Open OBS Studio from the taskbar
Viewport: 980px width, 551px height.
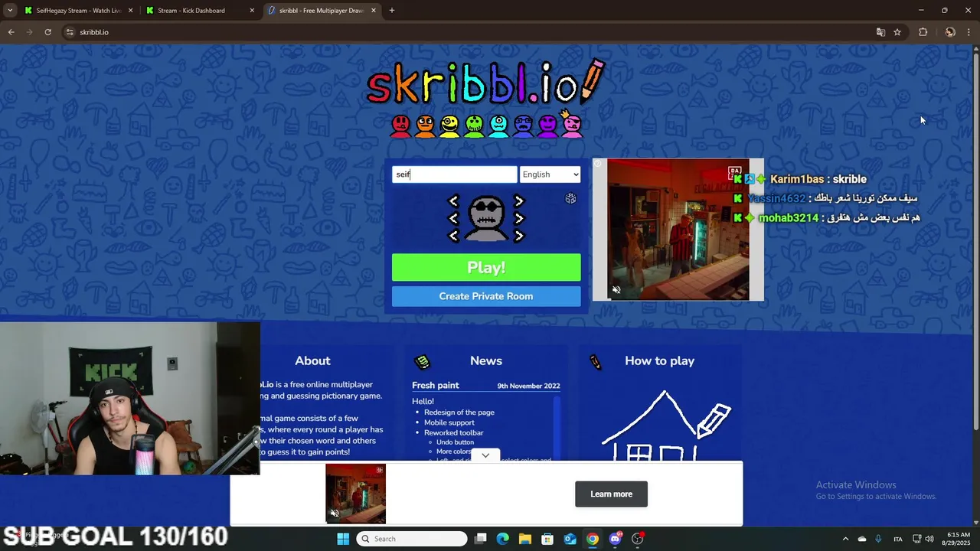(x=637, y=539)
